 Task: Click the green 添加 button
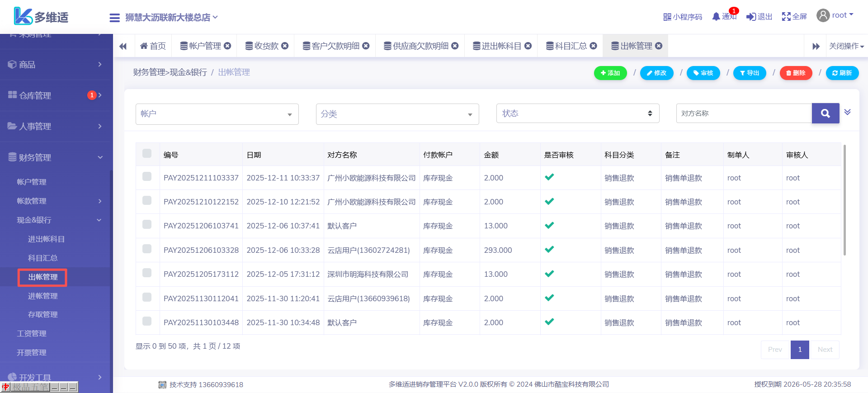610,73
